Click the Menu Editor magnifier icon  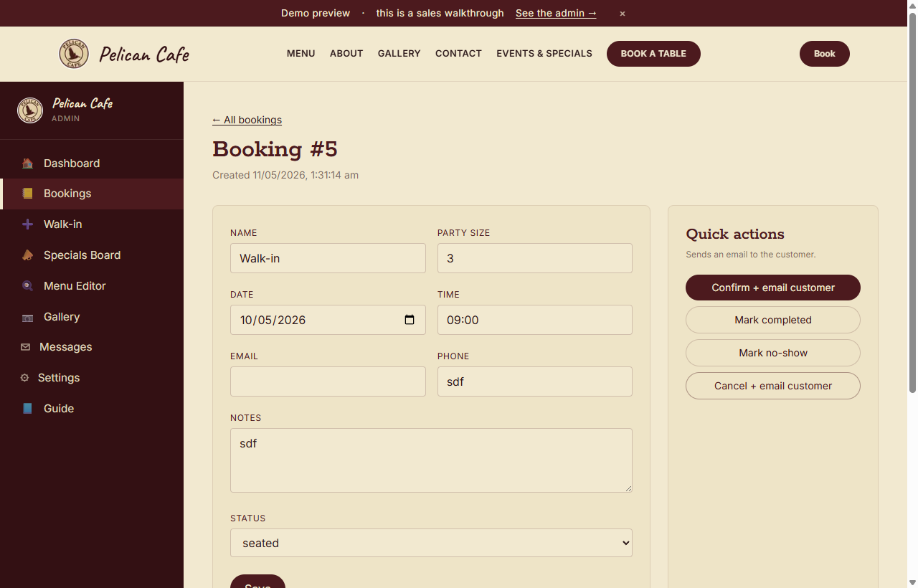27,286
